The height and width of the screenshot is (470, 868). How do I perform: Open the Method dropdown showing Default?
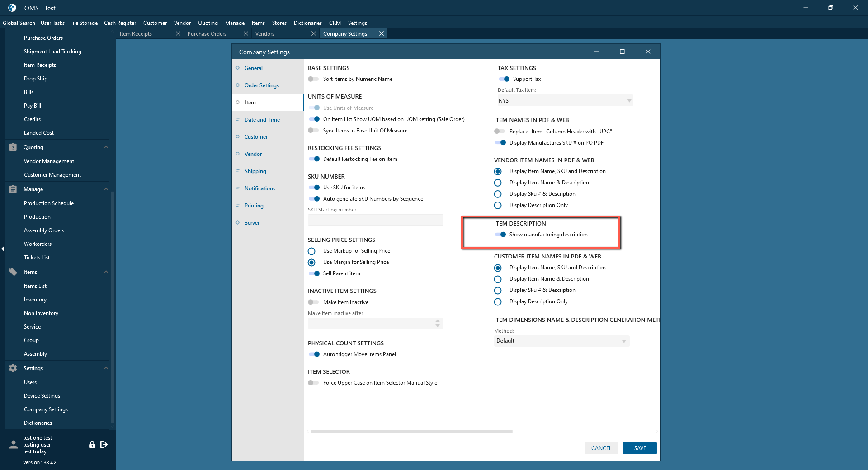coord(561,341)
